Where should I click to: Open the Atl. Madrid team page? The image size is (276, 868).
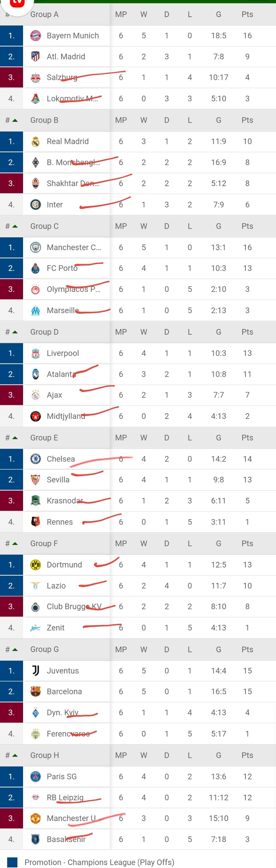(x=66, y=57)
